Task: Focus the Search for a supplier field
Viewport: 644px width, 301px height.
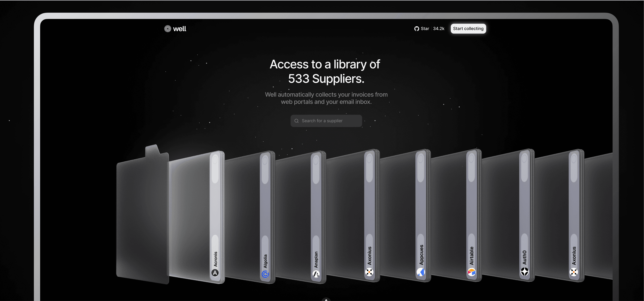Action: pos(326,121)
